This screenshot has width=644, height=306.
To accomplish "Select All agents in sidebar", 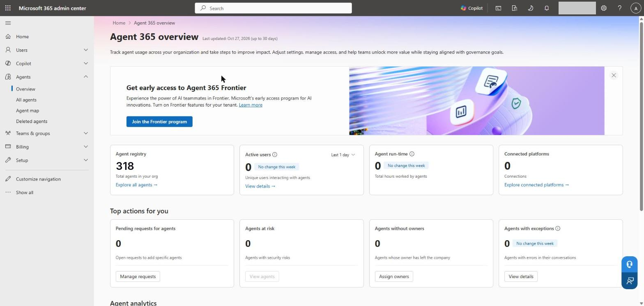I will (x=26, y=100).
